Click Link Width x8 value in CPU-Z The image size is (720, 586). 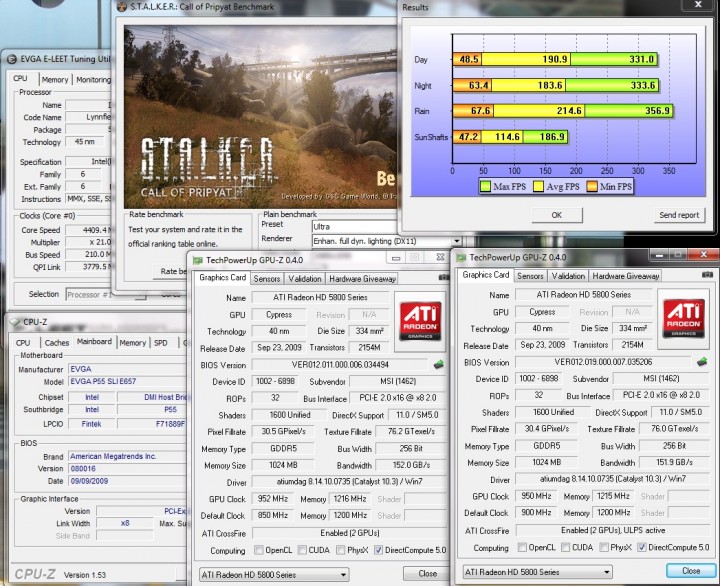click(x=124, y=523)
